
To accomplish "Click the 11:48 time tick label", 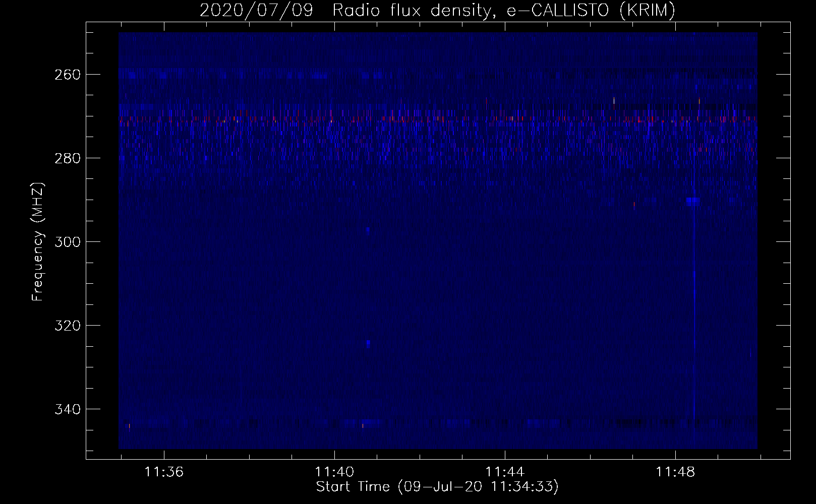I will click(x=675, y=472).
